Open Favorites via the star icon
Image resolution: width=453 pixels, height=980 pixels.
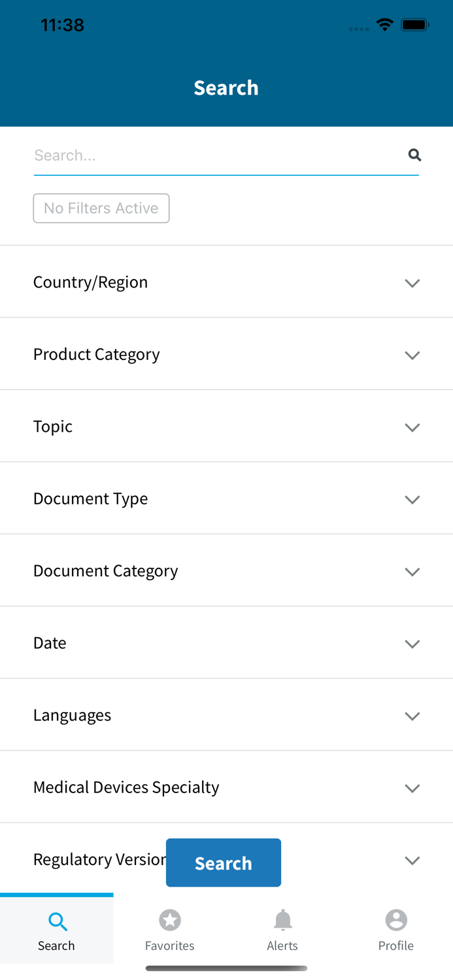pos(169,920)
